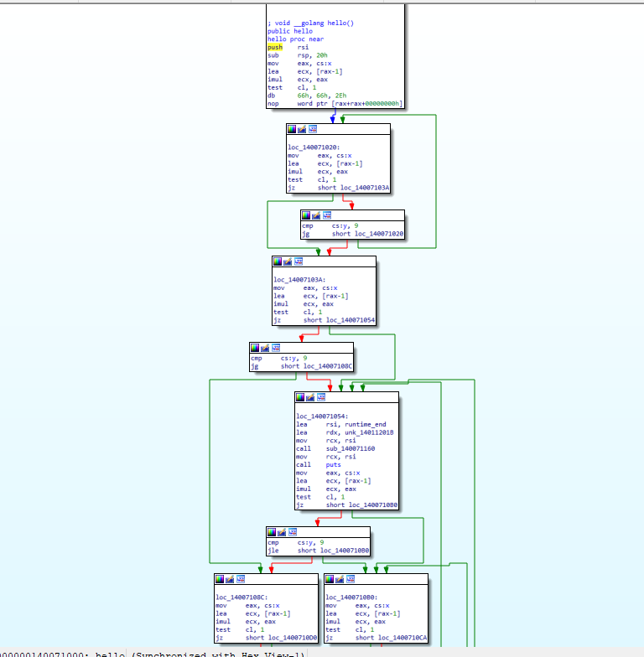Click the group nodes icon on the loc_140071054 node
The height and width of the screenshot is (657, 644).
(x=320, y=397)
